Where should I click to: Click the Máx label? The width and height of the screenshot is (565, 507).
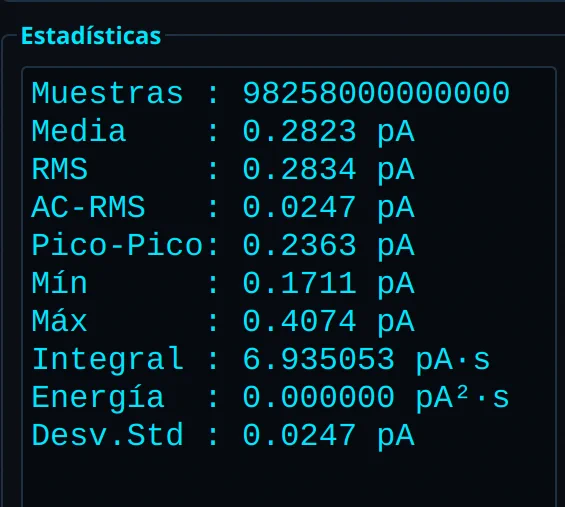click(60, 321)
